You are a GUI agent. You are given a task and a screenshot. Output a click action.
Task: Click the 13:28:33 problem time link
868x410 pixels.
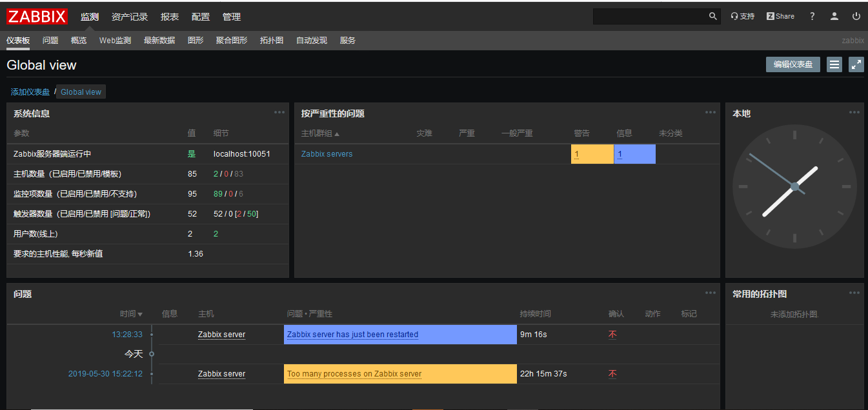[x=127, y=335]
